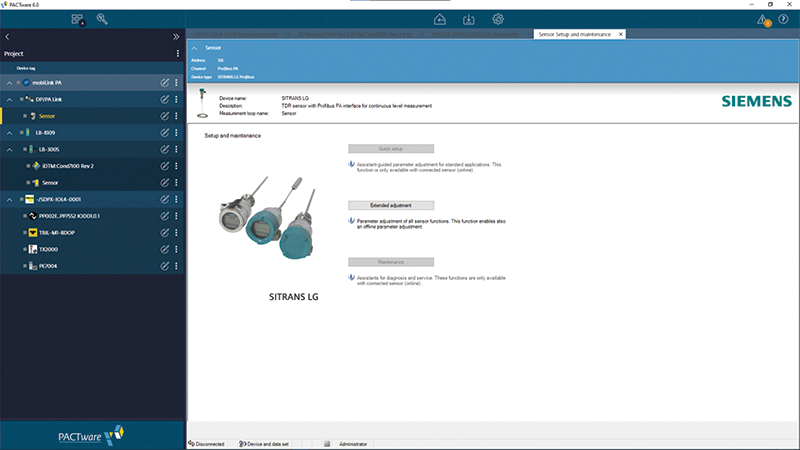Click edit icon on -/SDPX-IOL4-0001 row
The image size is (800, 450).
[x=164, y=199]
